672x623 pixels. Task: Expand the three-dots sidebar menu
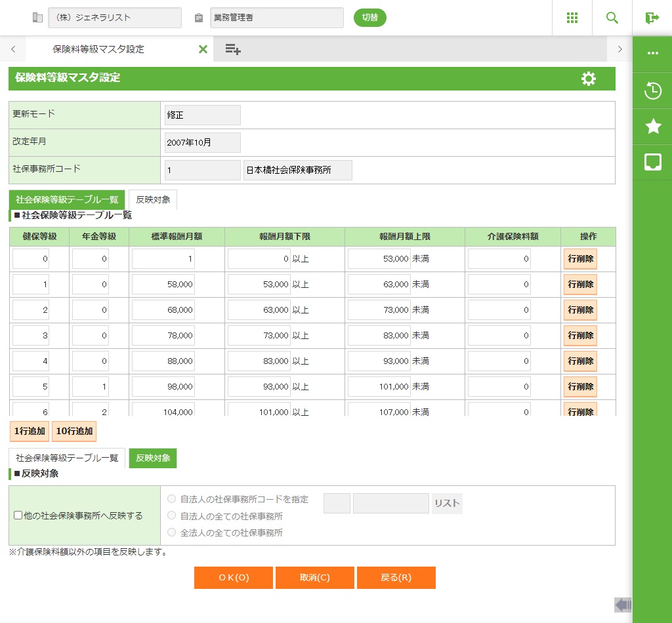coord(652,54)
